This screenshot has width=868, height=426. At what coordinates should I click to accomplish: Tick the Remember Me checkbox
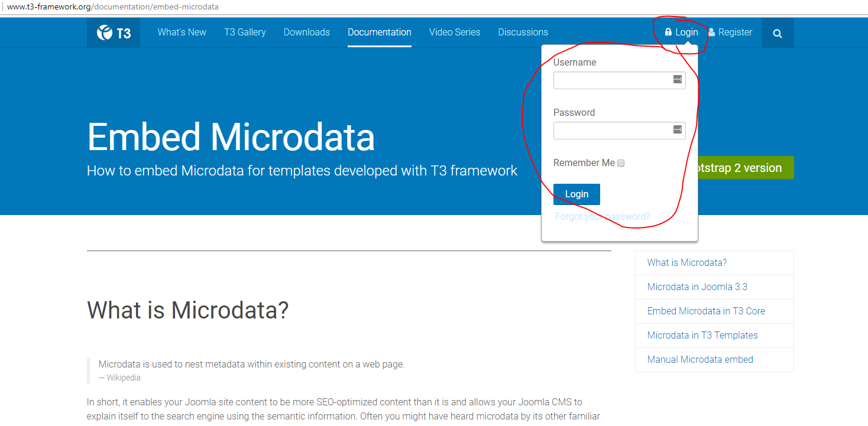coord(621,163)
